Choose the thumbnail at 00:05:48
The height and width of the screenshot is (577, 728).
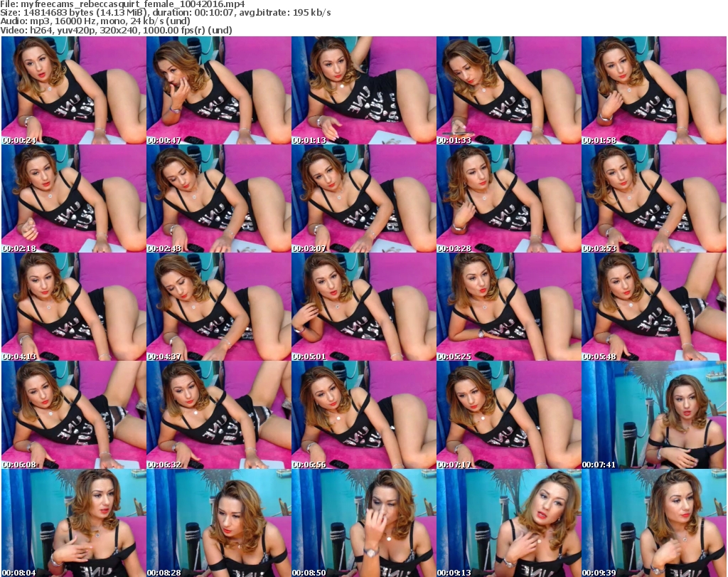coord(654,307)
